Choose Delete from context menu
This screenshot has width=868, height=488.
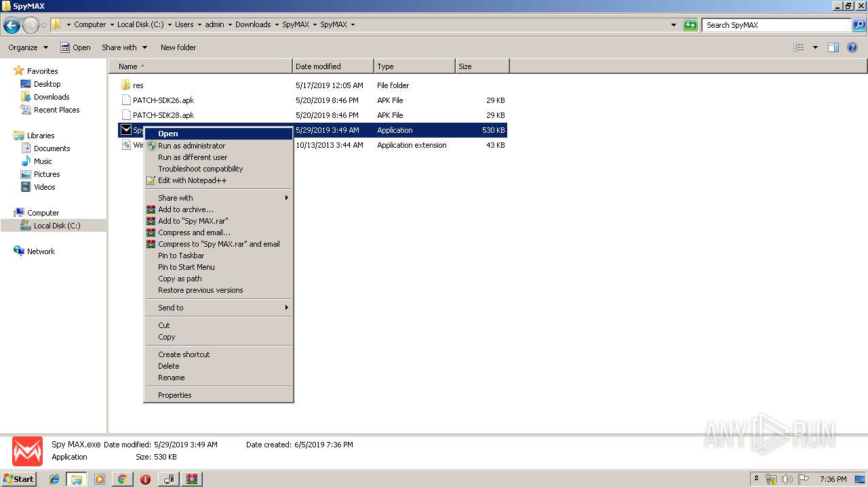[218, 366]
